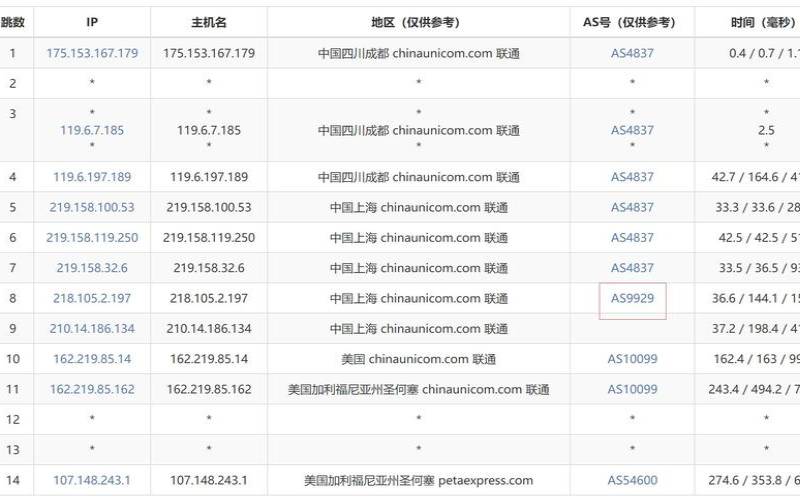800x500 pixels.
Task: Select hostname cell 107.148.243.1
Action: coord(209,480)
